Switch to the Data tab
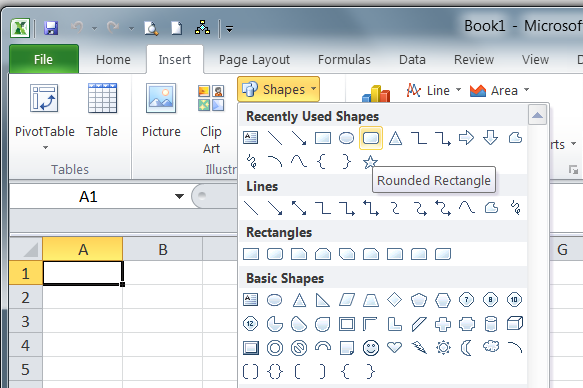 pyautogui.click(x=412, y=59)
